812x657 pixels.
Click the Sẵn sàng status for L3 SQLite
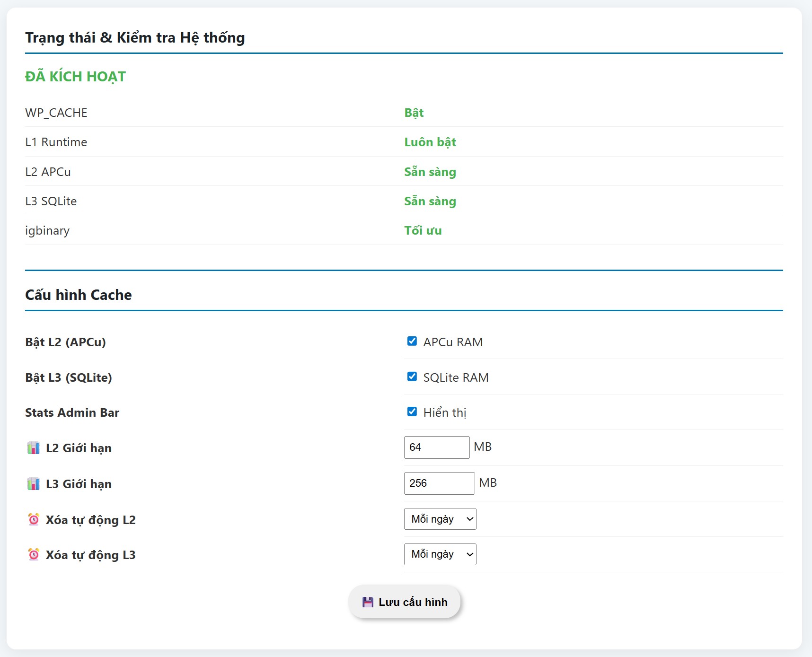(x=430, y=201)
